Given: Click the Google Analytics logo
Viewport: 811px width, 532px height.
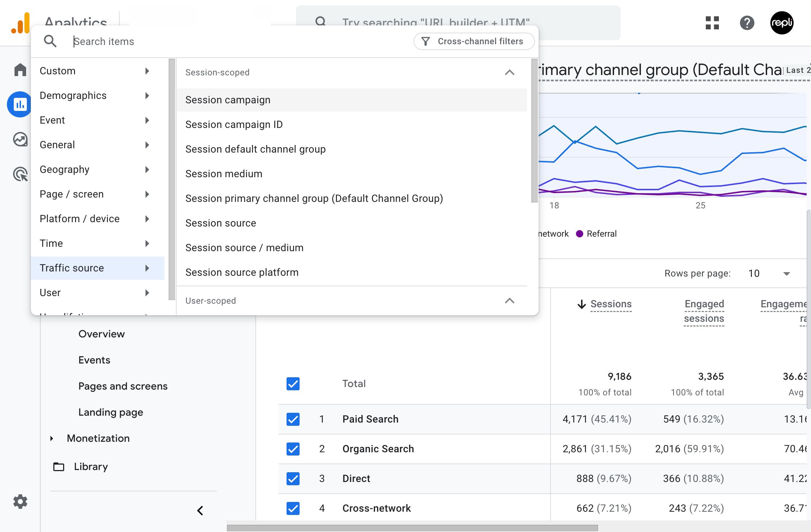Looking at the screenshot, I should [x=20, y=23].
